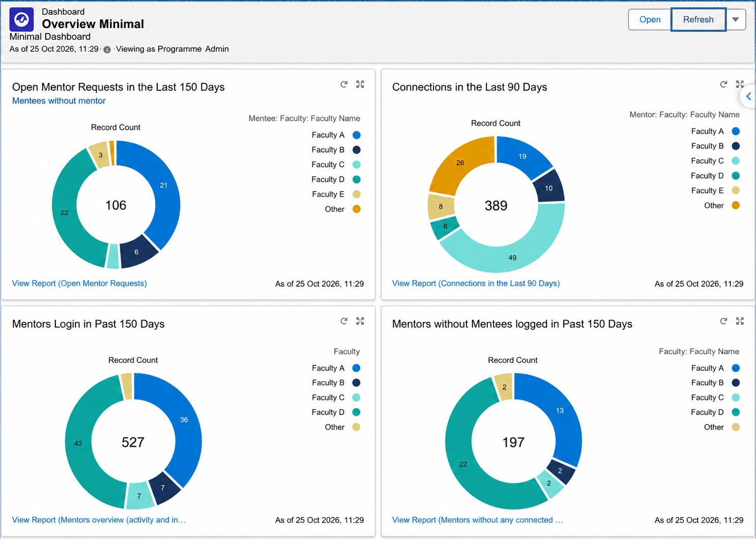Open the Mentees without mentor link
Image resolution: width=756 pixels, height=539 pixels.
pos(59,101)
